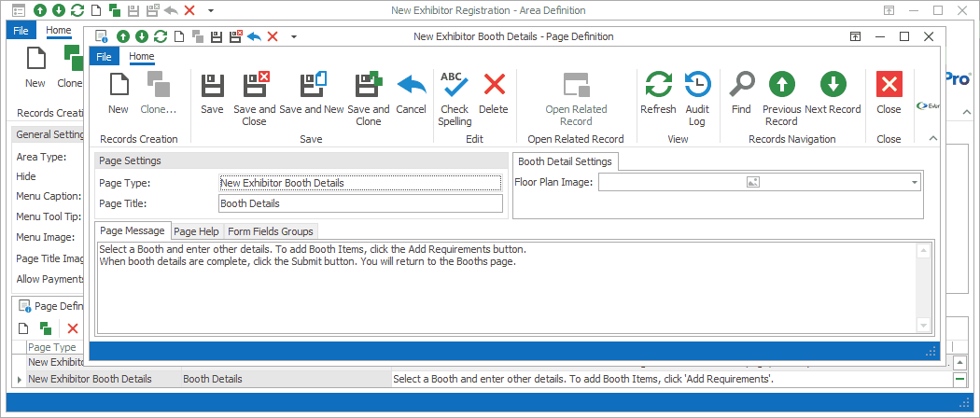Click Save and Clone in ribbon
Image resolution: width=980 pixels, height=418 pixels.
[368, 99]
